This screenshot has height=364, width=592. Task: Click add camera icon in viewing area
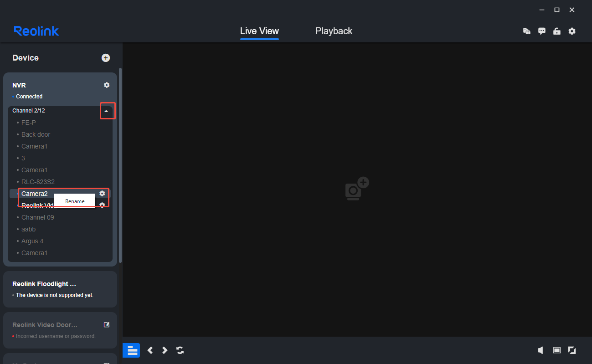[357, 189]
